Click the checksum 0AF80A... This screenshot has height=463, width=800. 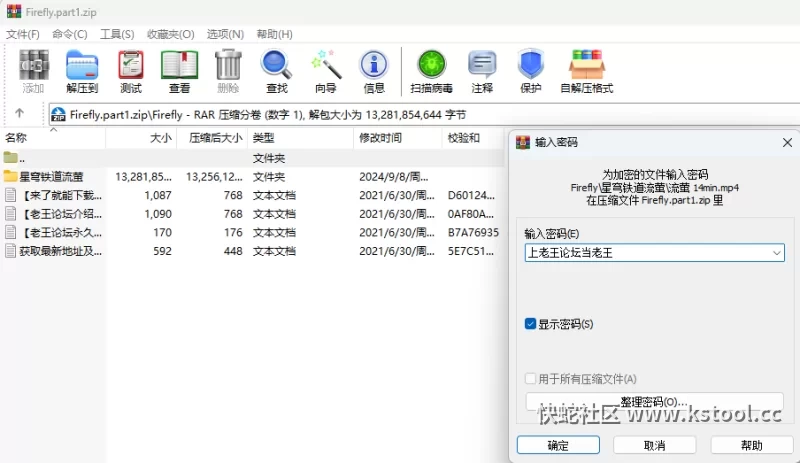coord(470,214)
